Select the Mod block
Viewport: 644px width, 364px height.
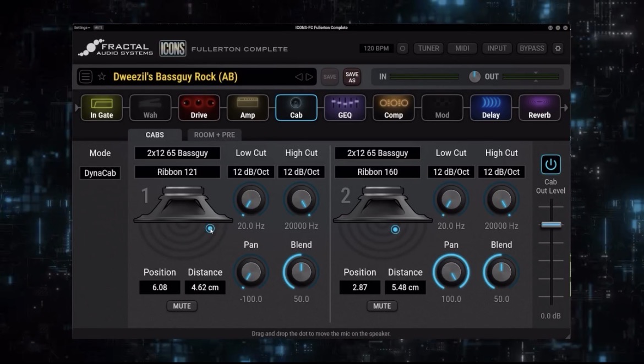click(x=443, y=108)
